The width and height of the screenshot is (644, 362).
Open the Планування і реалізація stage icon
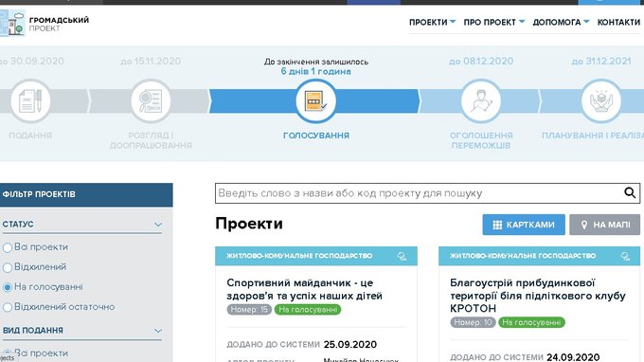point(601,101)
